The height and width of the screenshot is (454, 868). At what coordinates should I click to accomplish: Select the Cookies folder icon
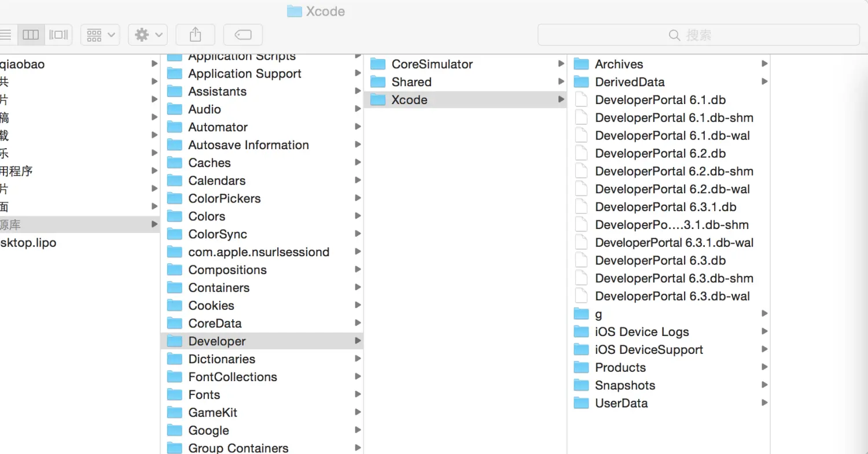175,306
